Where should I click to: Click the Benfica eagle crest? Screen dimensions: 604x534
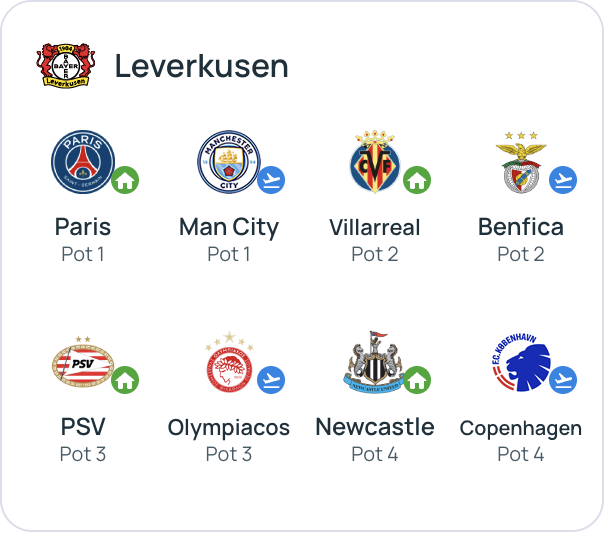click(520, 161)
